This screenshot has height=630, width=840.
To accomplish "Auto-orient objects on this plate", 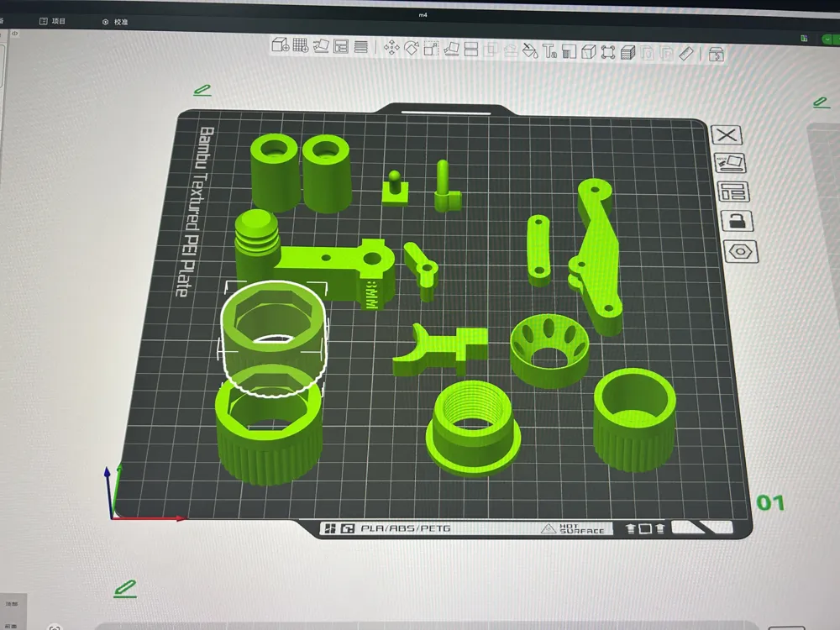I will click(x=730, y=163).
